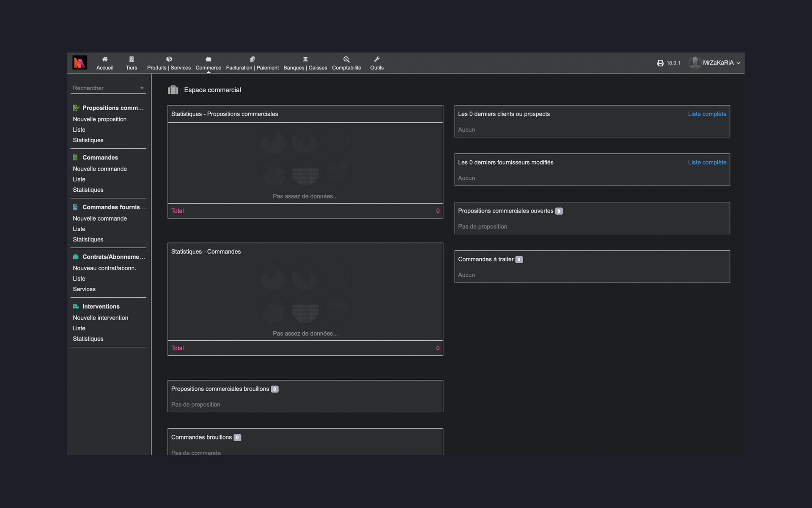
Task: Open the Accueil home icon
Action: tap(104, 59)
